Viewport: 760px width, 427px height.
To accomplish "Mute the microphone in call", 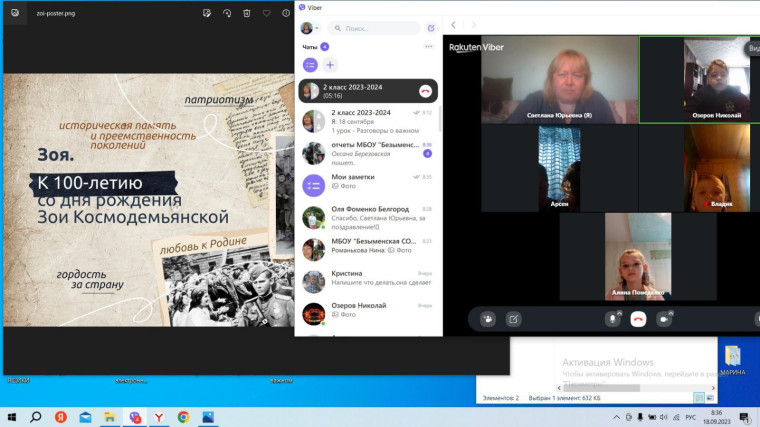I will (x=612, y=319).
